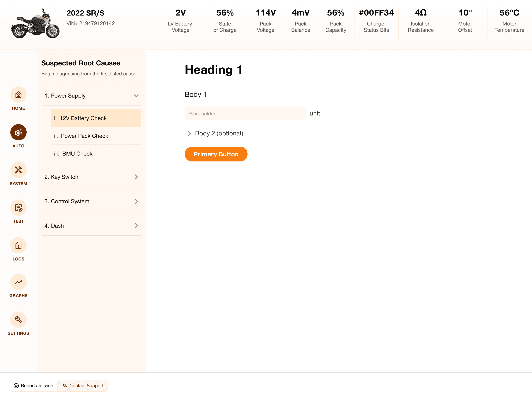Open the Graphs trend icon
Image resolution: width=532 pixels, height=399 pixels.
[x=18, y=282]
